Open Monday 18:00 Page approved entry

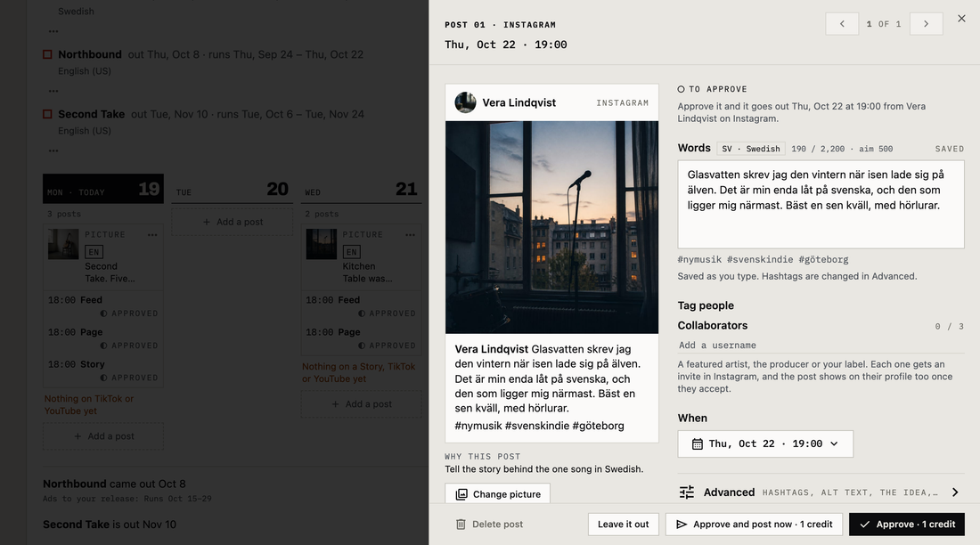[103, 338]
